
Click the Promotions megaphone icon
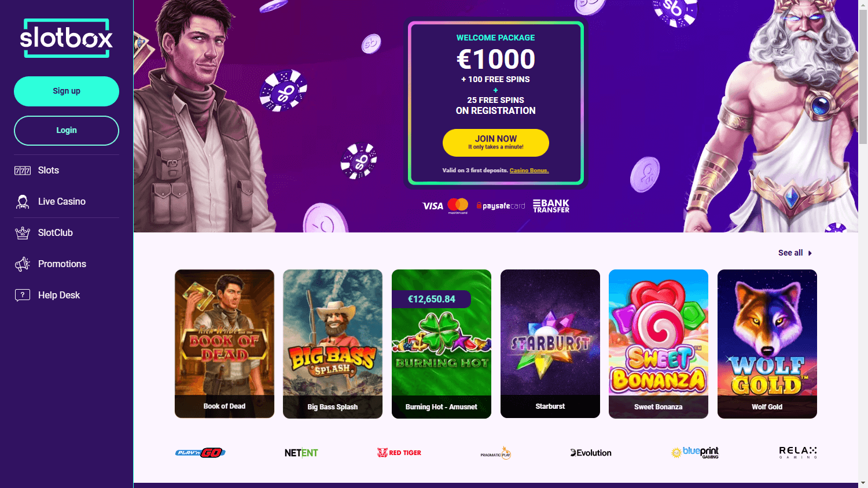click(x=23, y=264)
